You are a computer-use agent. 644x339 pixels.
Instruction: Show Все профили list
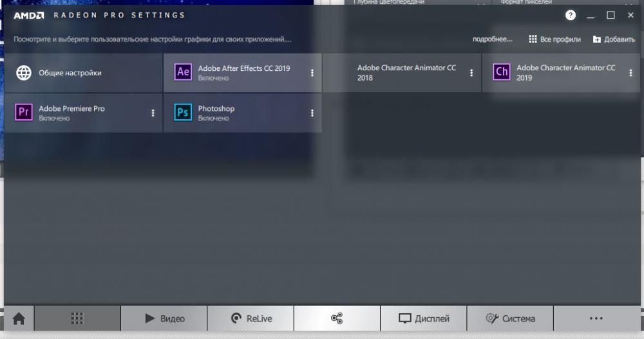555,39
